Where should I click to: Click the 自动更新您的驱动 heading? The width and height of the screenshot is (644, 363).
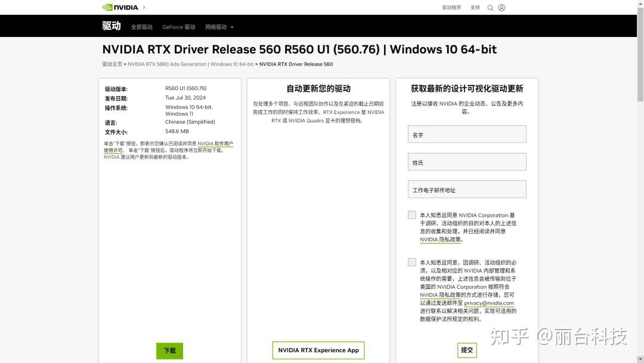pos(318,88)
